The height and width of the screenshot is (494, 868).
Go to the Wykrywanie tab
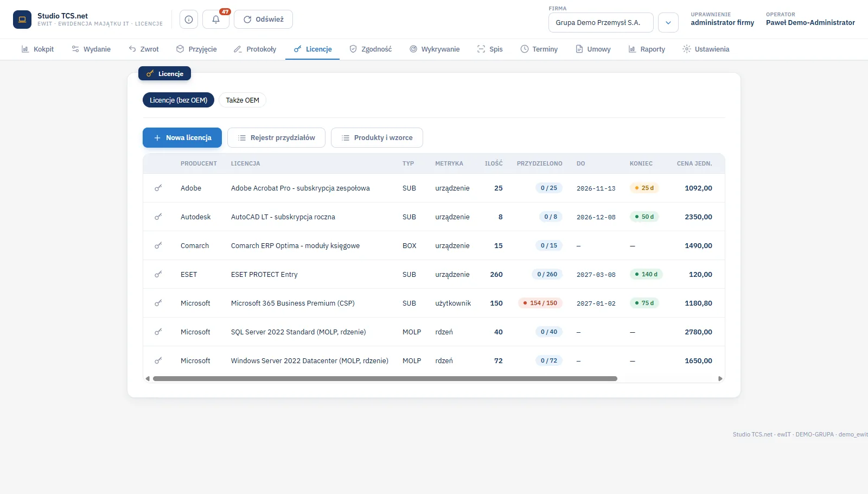click(x=435, y=49)
